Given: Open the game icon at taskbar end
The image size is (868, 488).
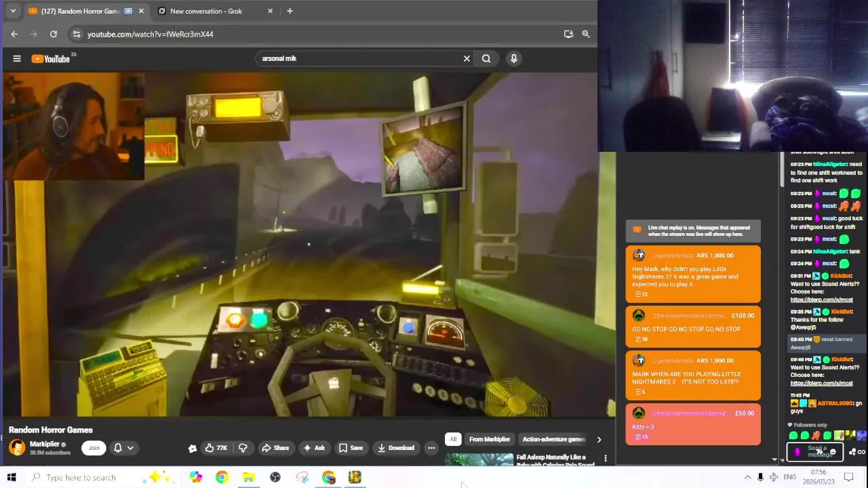Looking at the screenshot, I should point(355,477).
